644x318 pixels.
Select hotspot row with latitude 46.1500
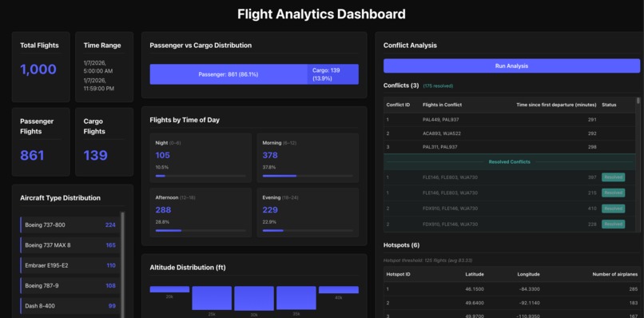511,288
